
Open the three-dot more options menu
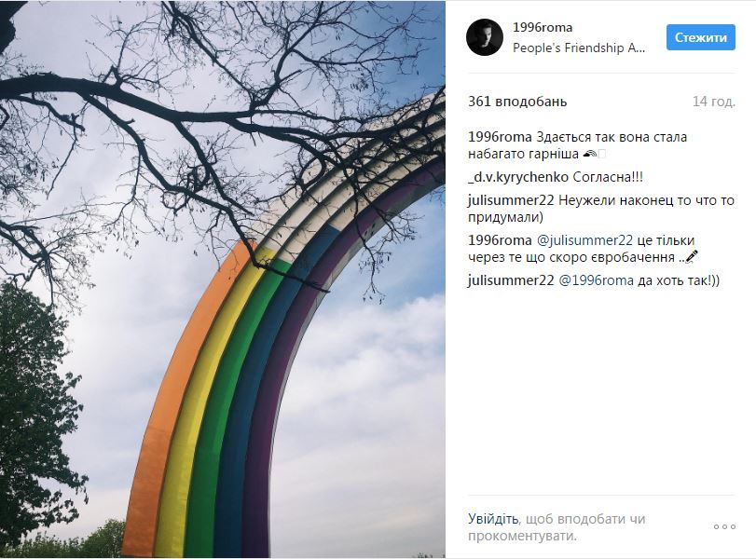[x=724, y=526]
